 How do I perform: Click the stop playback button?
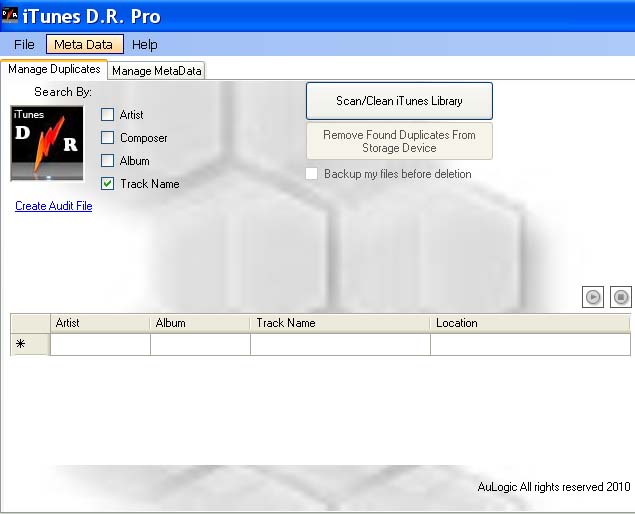click(x=621, y=297)
